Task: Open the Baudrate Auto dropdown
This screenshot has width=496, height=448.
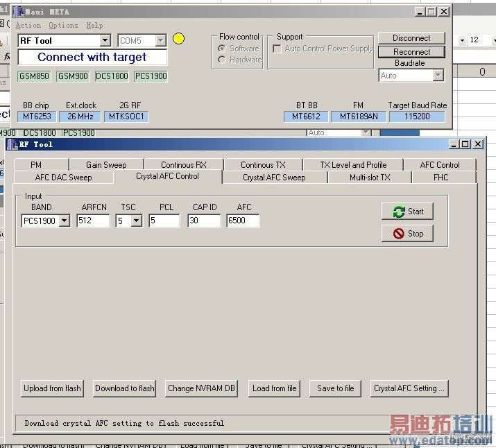Action: tap(438, 76)
